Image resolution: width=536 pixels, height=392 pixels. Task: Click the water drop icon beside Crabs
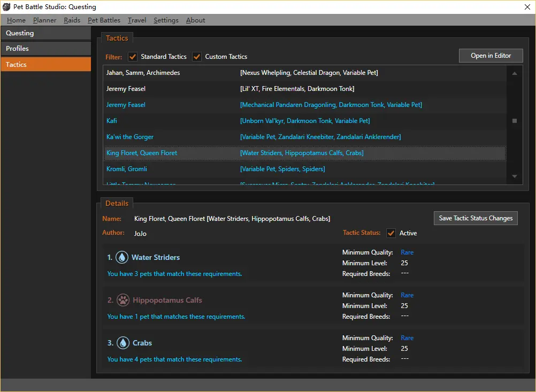pos(123,343)
